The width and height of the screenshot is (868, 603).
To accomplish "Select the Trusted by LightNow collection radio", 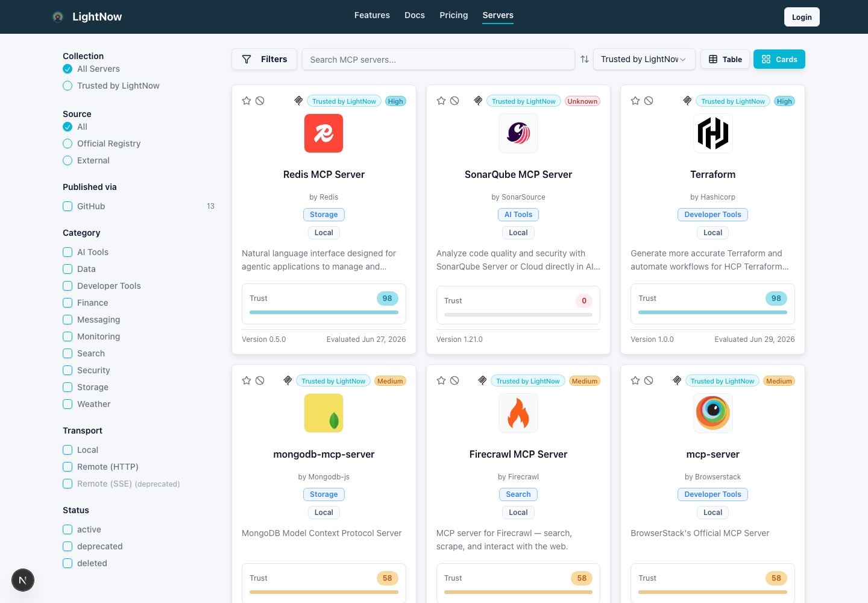I will [x=68, y=86].
